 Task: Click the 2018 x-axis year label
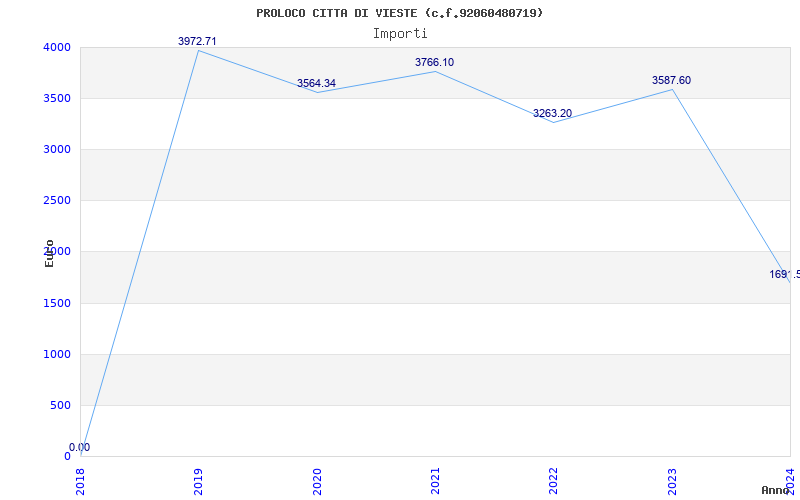[x=80, y=481]
